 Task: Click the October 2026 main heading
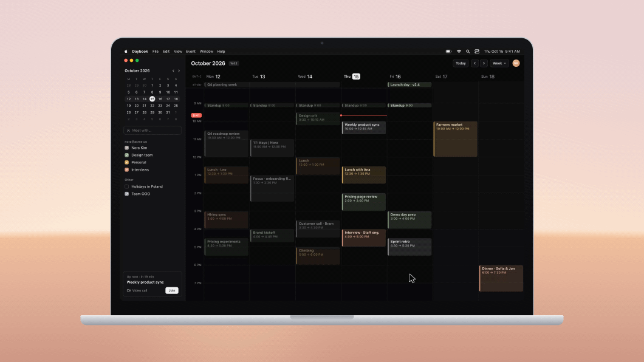[x=208, y=63]
